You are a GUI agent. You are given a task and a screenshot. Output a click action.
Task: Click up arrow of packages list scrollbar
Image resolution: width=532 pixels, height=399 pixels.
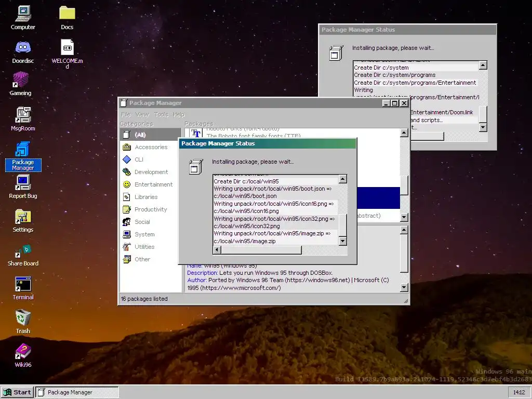pos(404,133)
